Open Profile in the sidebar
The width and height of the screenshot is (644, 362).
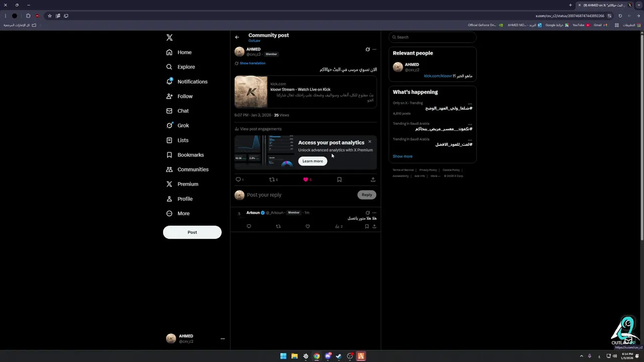(x=180, y=199)
